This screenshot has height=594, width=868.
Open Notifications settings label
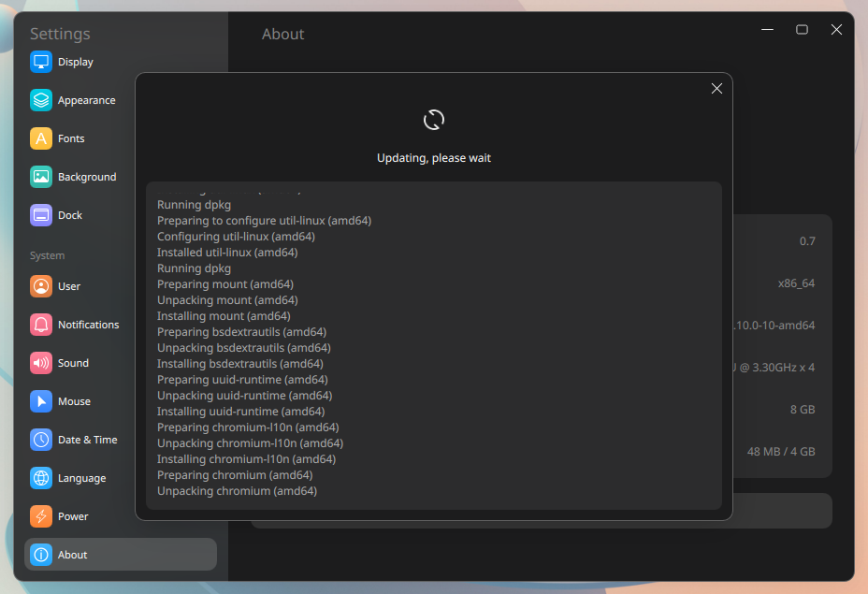click(89, 325)
